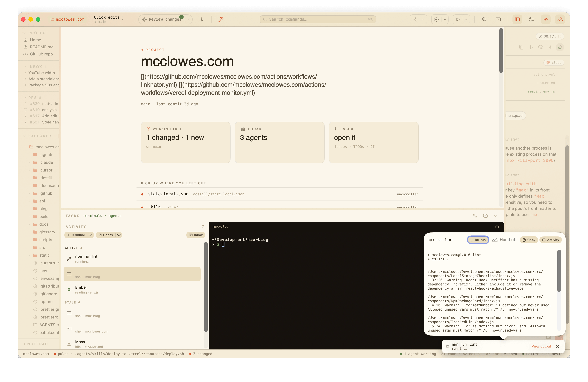Expand the NOTEPAD section
588x382 pixels.
pyautogui.click(x=35, y=344)
